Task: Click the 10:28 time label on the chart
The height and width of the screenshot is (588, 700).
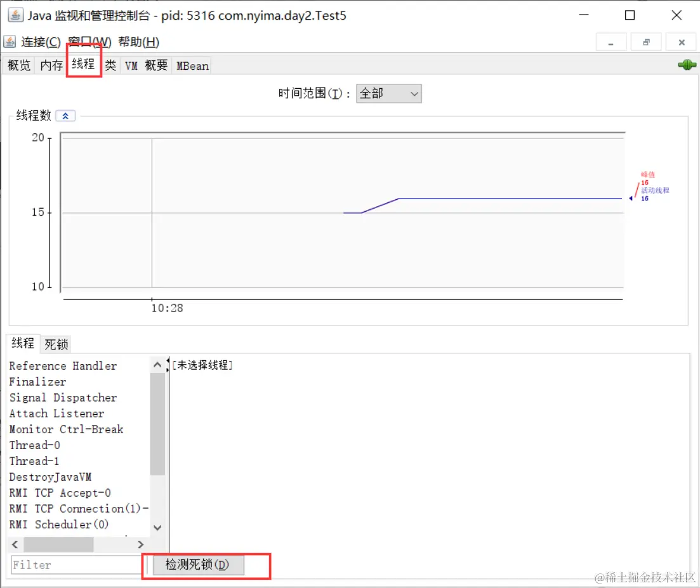Action: tap(167, 308)
